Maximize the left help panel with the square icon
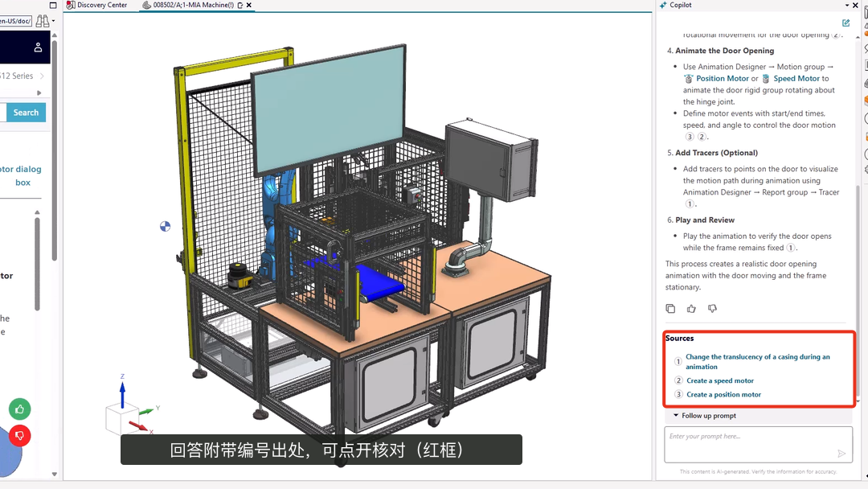868x489 pixels. (53, 5)
